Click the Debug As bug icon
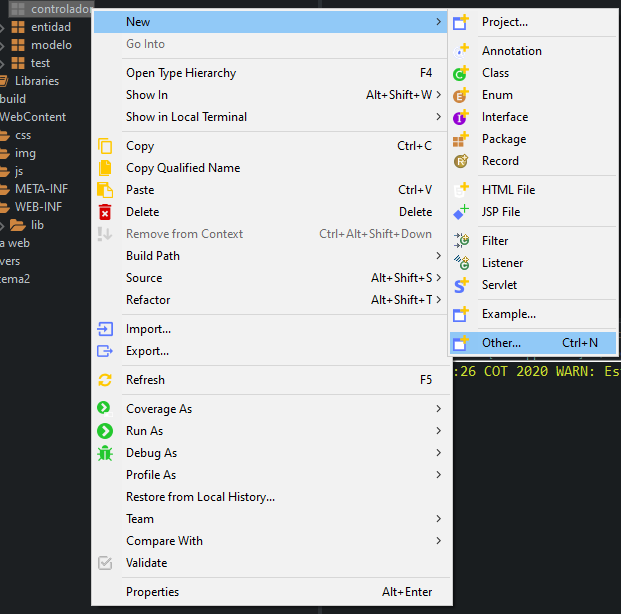This screenshot has height=614, width=621. pos(105,453)
